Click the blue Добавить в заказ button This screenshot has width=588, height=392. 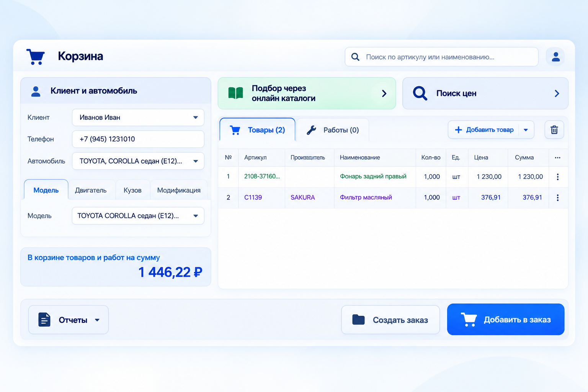(506, 319)
